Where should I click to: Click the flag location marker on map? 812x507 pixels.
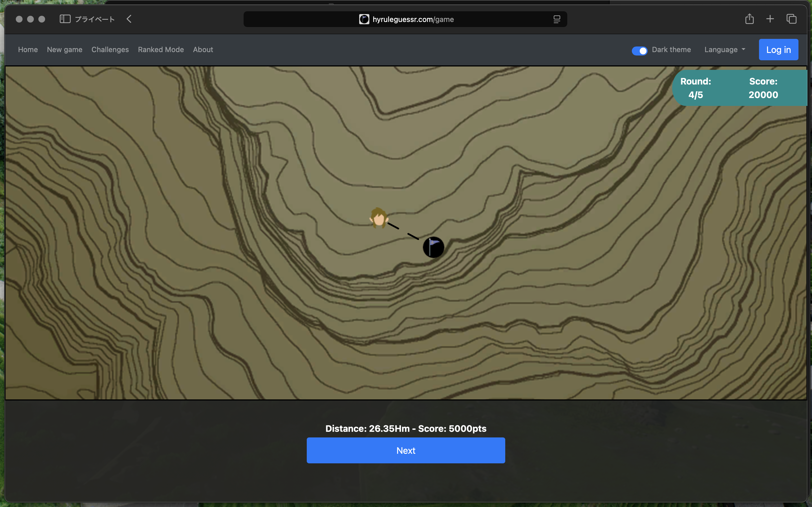click(433, 248)
